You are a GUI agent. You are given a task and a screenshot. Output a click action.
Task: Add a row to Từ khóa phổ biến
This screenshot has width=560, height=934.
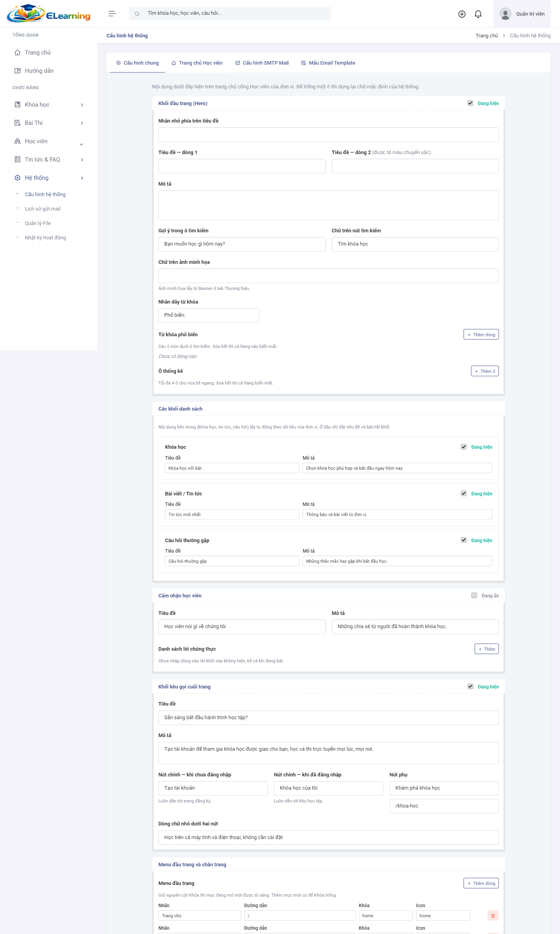481,335
